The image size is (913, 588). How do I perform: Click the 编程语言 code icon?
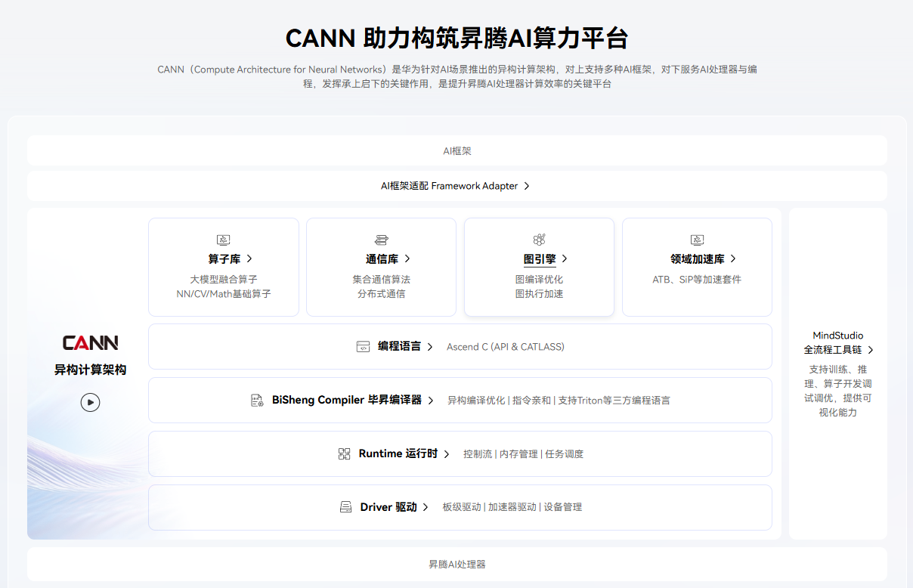tap(364, 347)
